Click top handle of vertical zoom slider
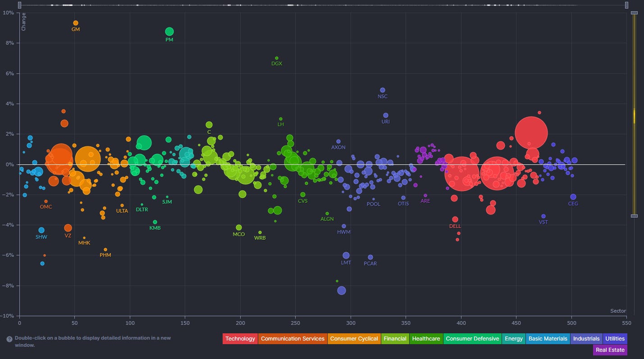Image resolution: width=644 pixels, height=359 pixels. pyautogui.click(x=634, y=13)
